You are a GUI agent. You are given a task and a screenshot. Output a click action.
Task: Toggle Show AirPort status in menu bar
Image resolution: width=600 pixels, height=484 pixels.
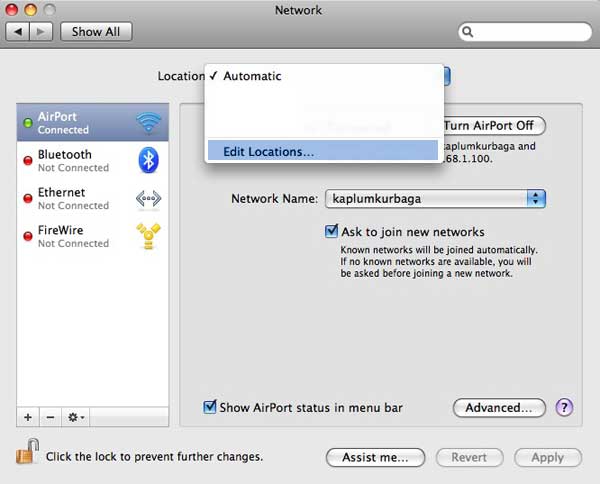point(210,407)
